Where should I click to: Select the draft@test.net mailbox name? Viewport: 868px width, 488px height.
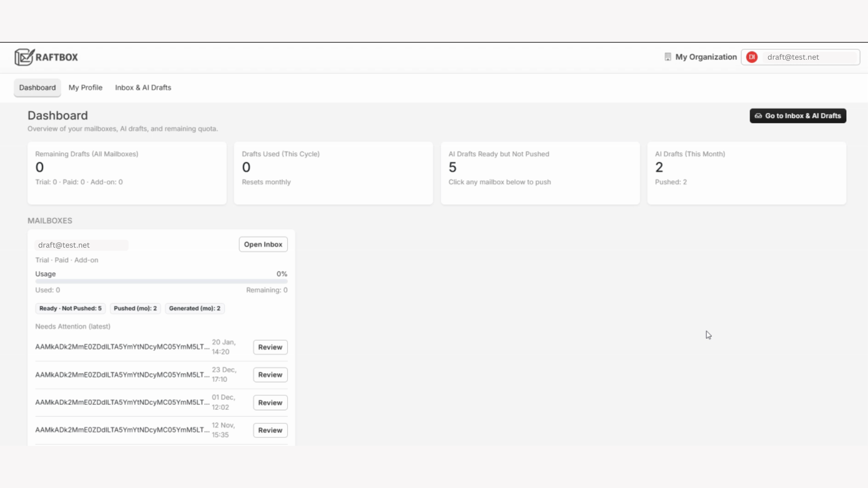pyautogui.click(x=81, y=245)
